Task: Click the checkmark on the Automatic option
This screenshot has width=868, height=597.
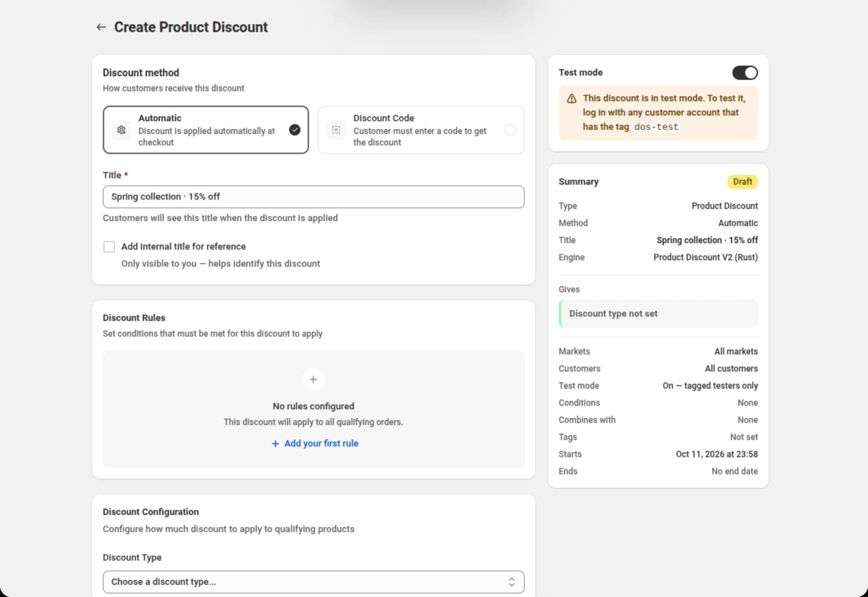Action: pyautogui.click(x=294, y=130)
